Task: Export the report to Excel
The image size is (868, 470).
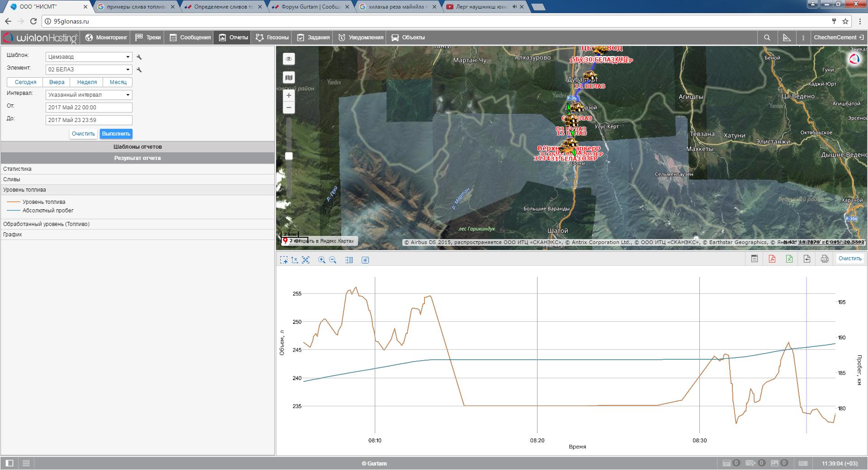Action: (789, 259)
